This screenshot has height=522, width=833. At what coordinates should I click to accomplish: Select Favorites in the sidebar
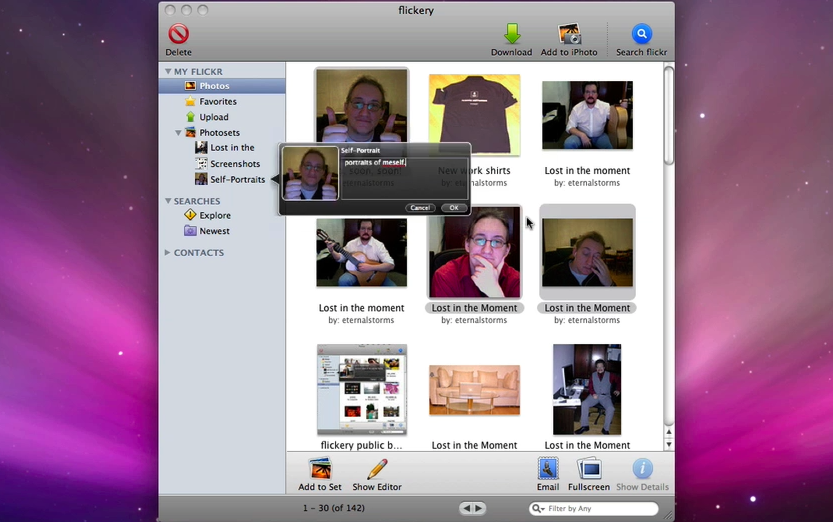217,102
